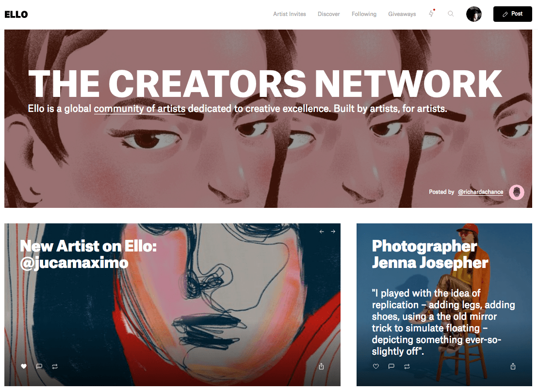Show next featured post with right arrow

point(333,232)
